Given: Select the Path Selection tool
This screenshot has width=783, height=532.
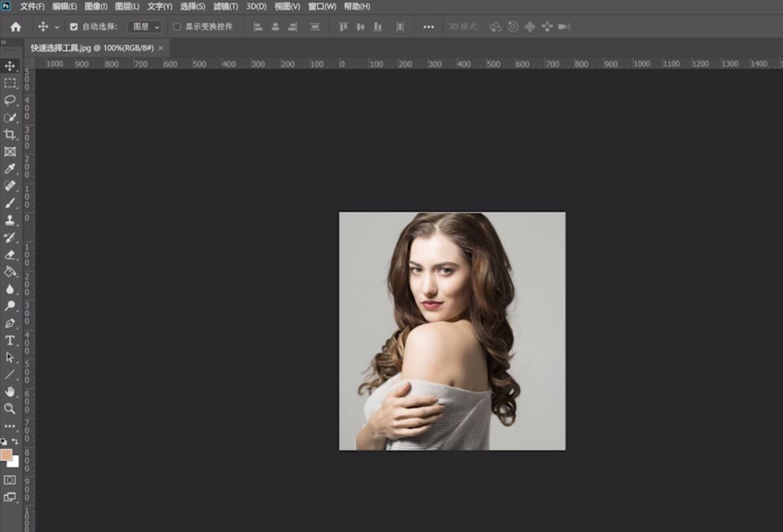Looking at the screenshot, I should coord(10,357).
